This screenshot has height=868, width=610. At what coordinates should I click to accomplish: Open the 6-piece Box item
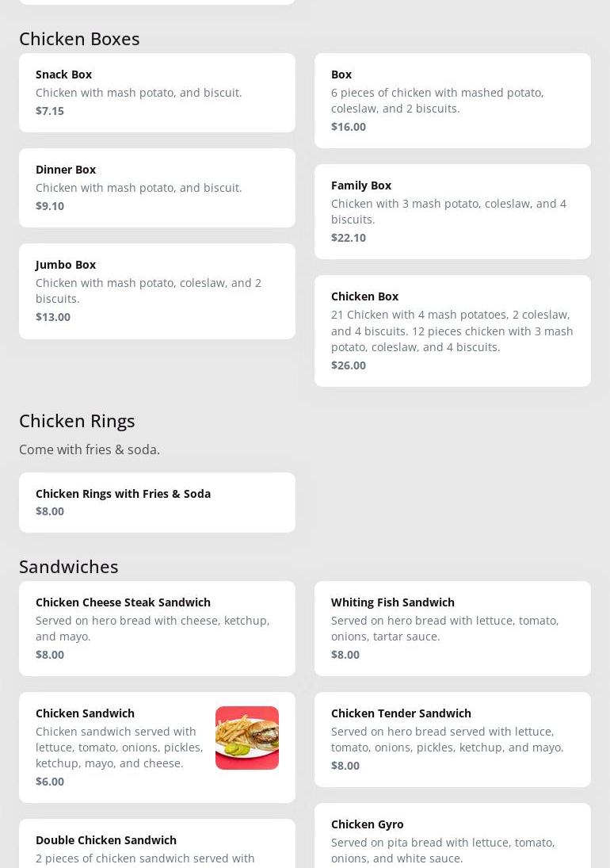point(452,100)
